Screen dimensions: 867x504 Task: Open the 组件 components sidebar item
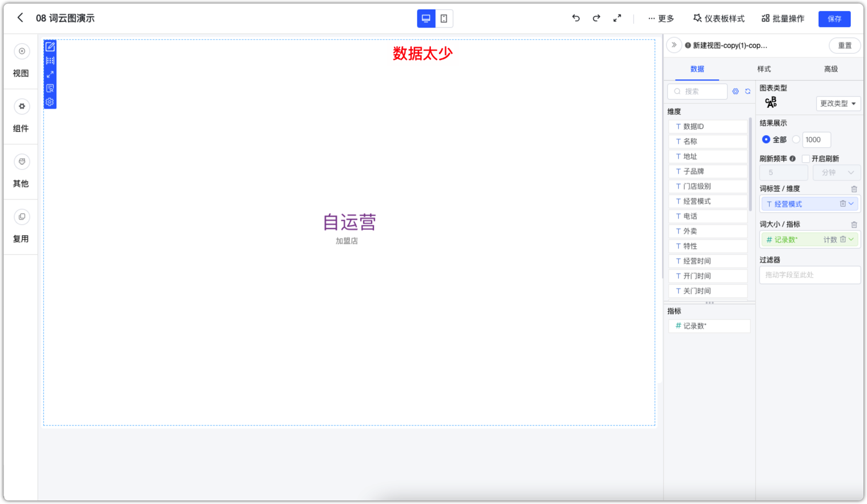click(x=21, y=116)
